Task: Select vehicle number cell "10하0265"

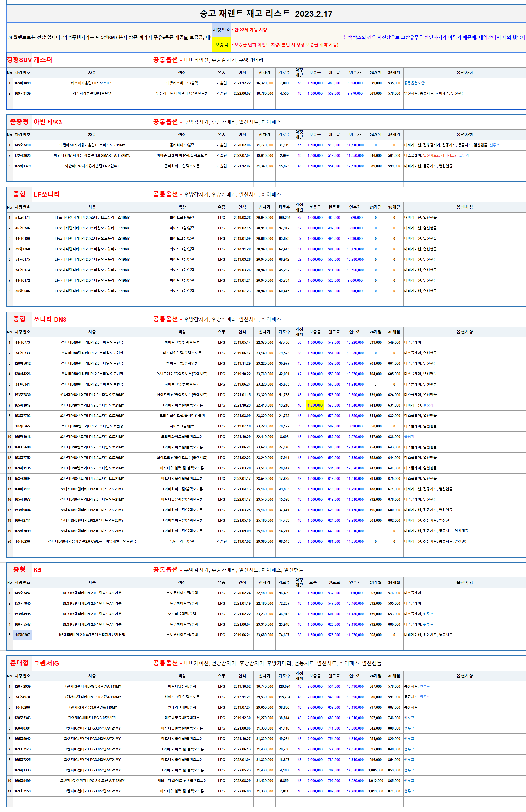Action: tap(22, 426)
